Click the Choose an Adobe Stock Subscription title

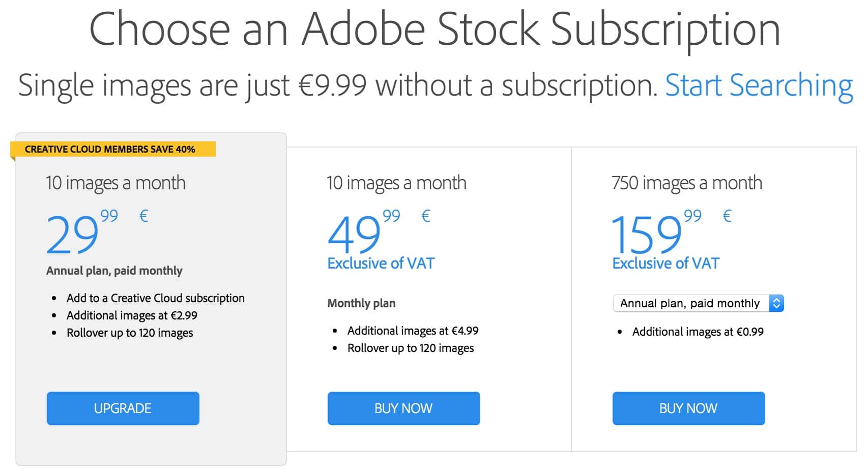pyautogui.click(x=435, y=30)
